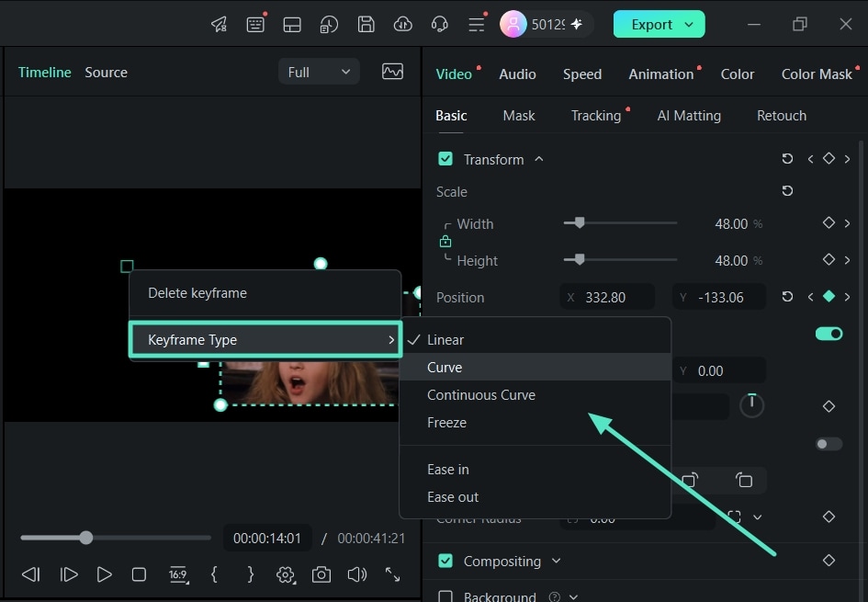868x602 pixels.
Task: Click the cloud upload icon
Action: click(402, 25)
